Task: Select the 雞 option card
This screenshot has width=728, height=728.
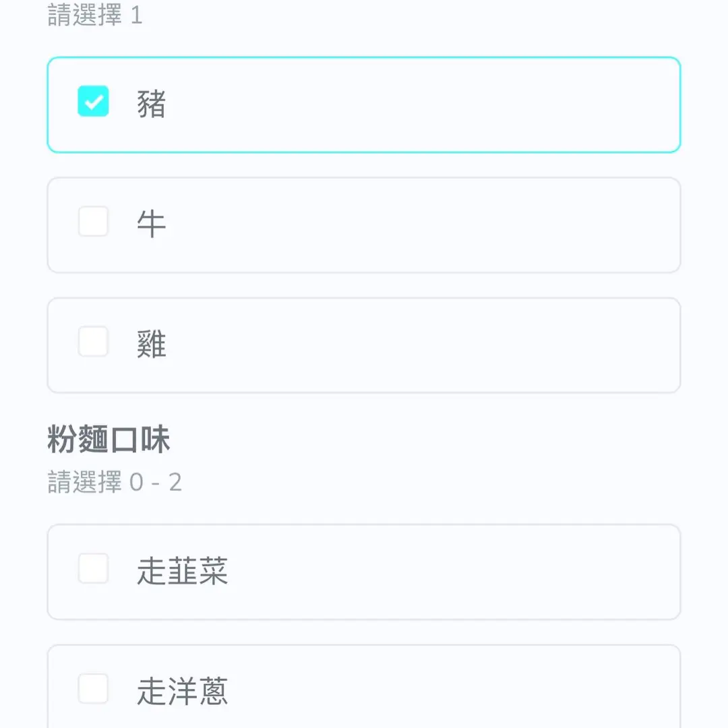Action: pos(404,345)
